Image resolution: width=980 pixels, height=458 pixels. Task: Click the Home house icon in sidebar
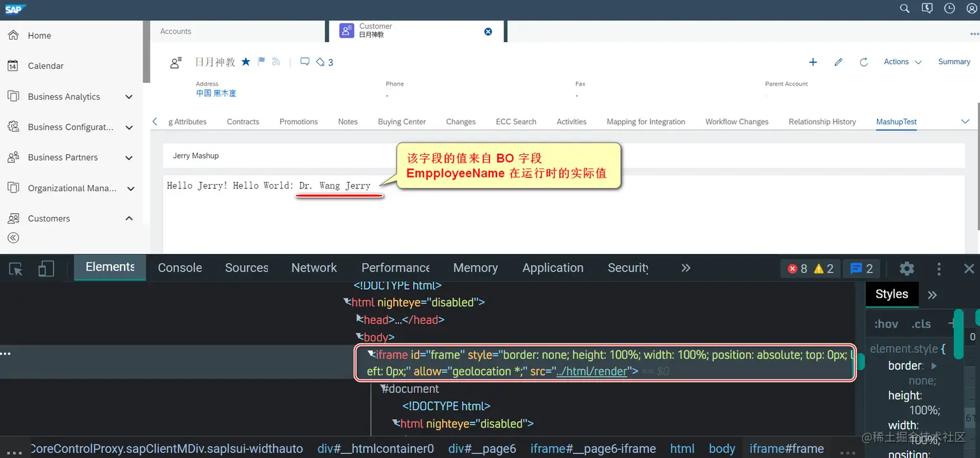(13, 35)
